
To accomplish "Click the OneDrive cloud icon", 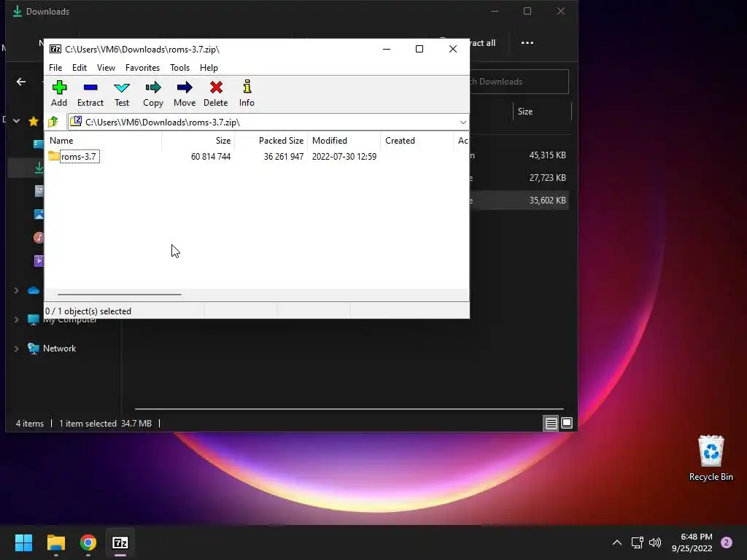I will [34, 290].
